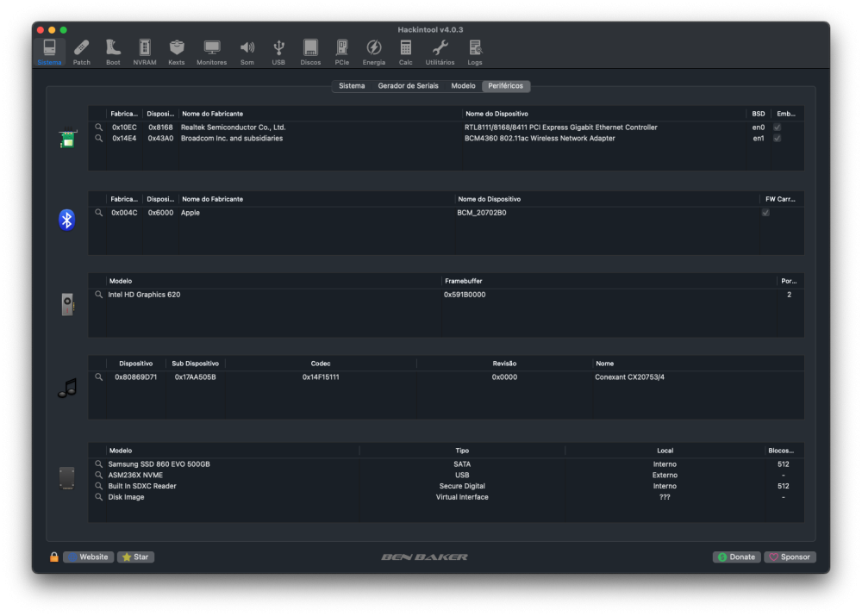Image resolution: width=862 pixels, height=616 pixels.
Task: Toggle embedded checkbox for en1 Broadcom
Action: (x=777, y=138)
